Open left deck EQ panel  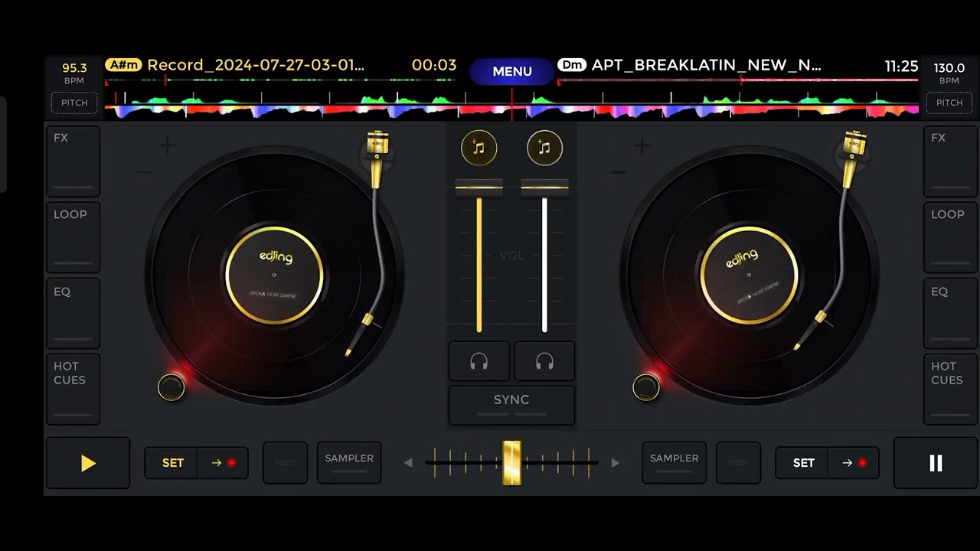click(x=73, y=313)
